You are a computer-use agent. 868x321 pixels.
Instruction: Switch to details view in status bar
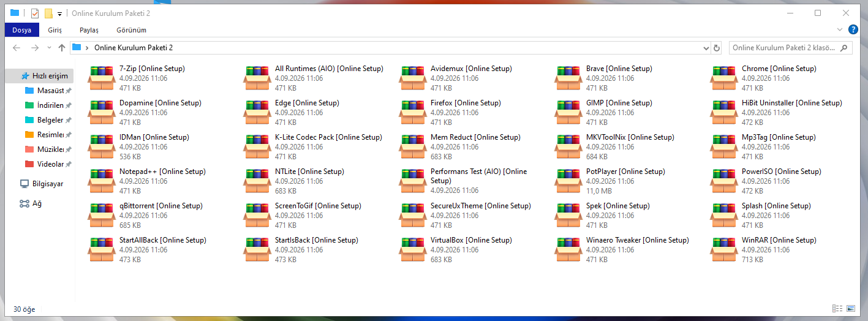(x=837, y=308)
